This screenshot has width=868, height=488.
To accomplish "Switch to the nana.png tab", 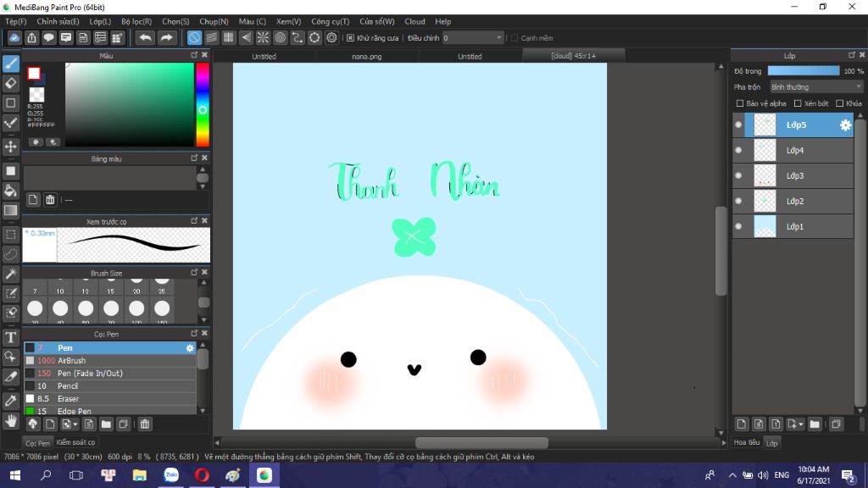I will 366,57.
